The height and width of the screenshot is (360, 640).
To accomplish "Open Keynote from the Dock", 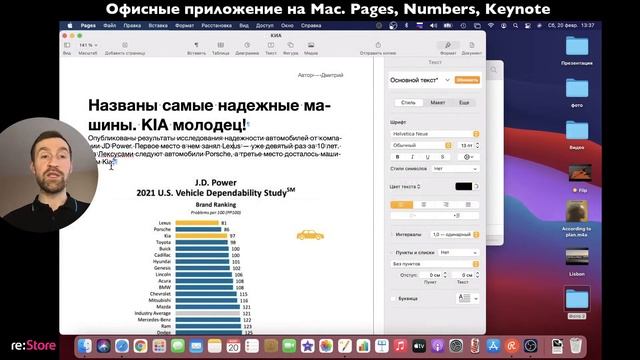I will pos(382,346).
